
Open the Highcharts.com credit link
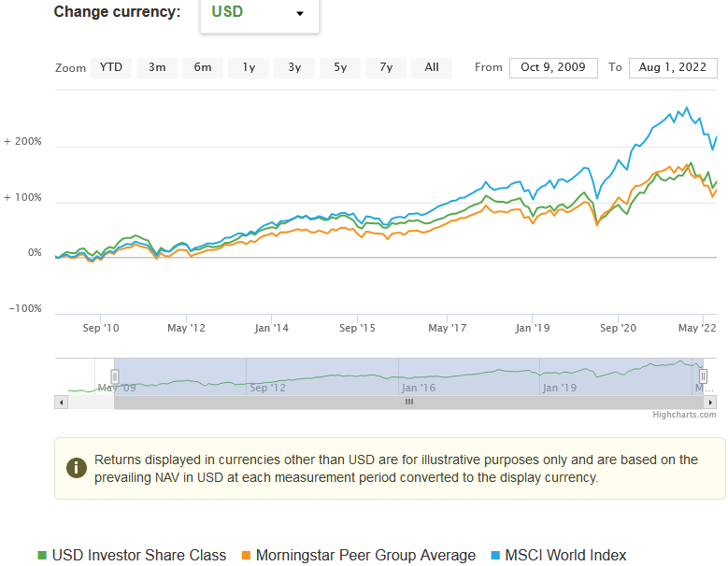[684, 415]
